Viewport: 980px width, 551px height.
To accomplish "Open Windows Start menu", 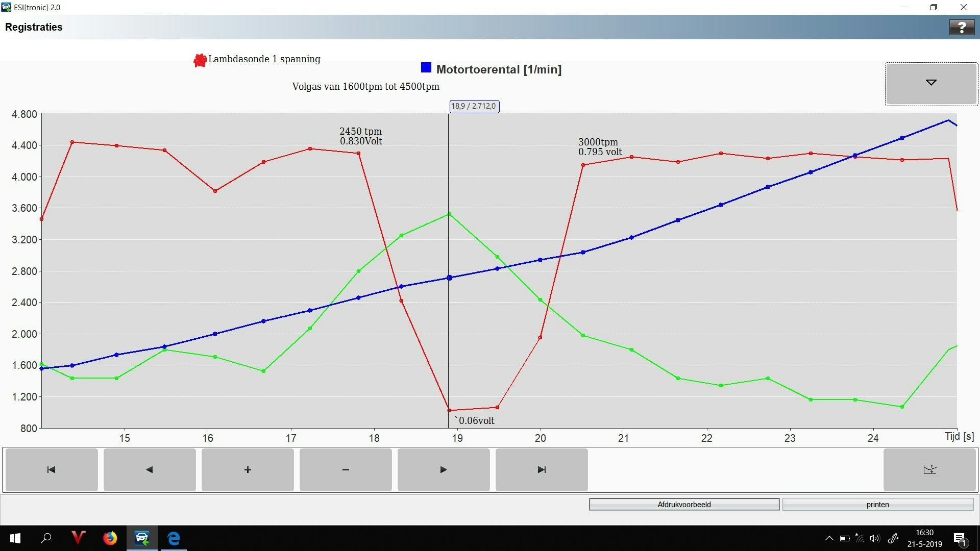I will click(15, 538).
